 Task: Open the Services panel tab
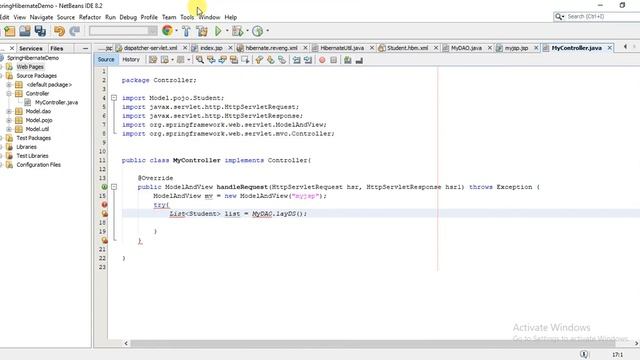[31, 48]
